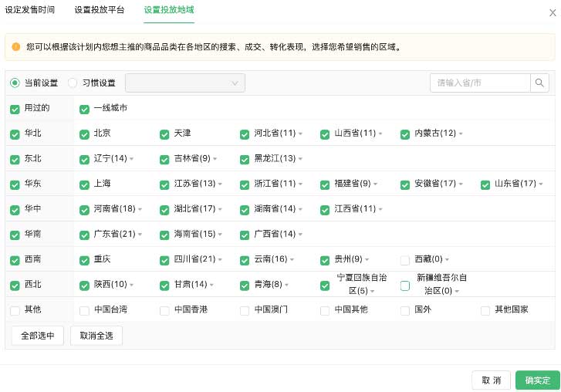
Task: Click the 取消 button
Action: [491, 380]
